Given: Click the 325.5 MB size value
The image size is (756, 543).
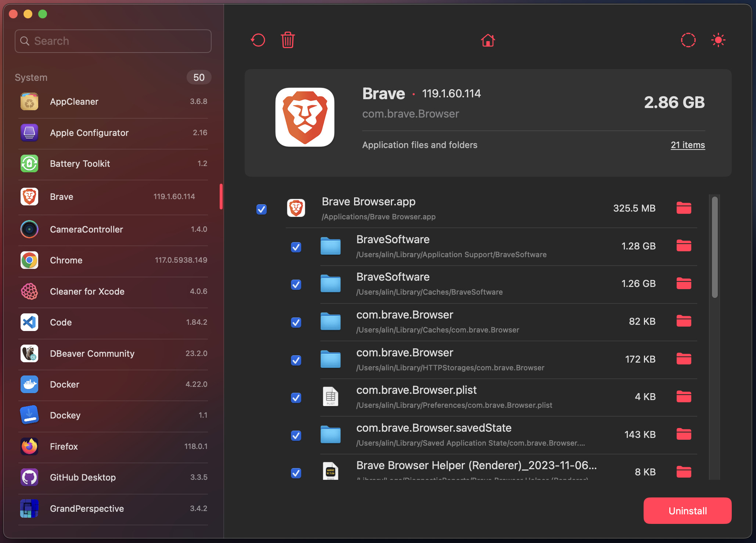Looking at the screenshot, I should tap(634, 208).
